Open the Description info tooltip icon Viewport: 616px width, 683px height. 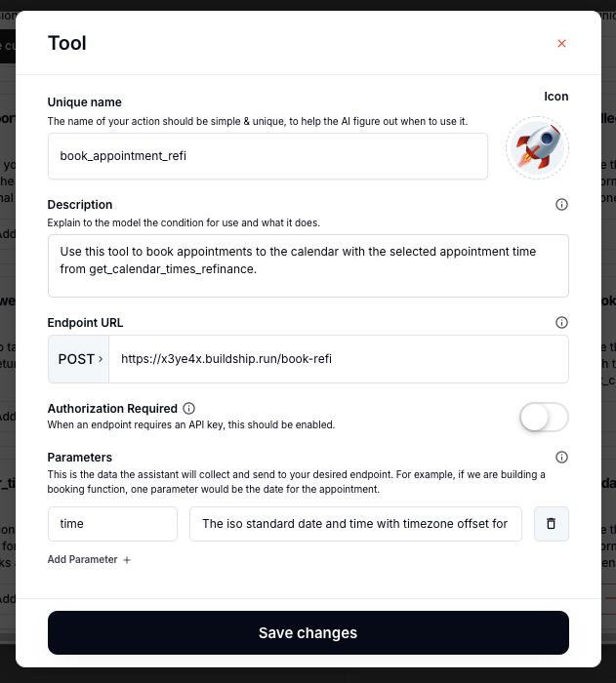point(561,205)
